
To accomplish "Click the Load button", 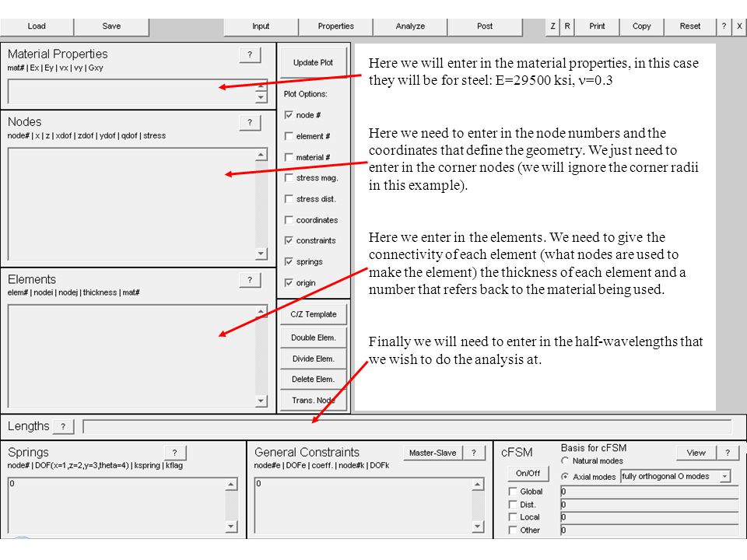I will pos(37,26).
